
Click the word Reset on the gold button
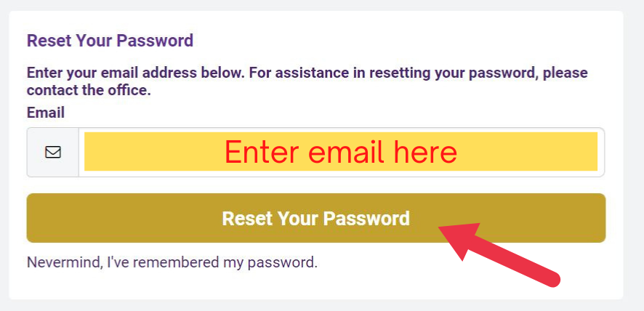(247, 218)
